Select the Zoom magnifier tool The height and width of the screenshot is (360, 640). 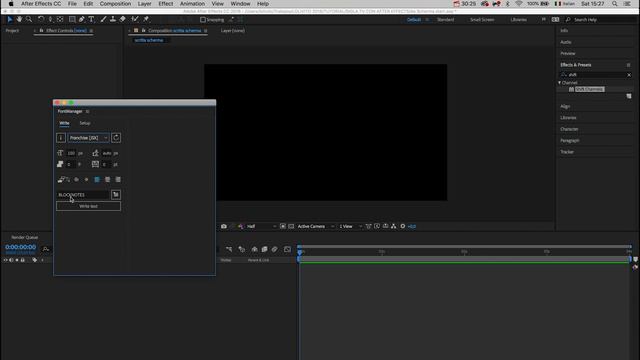click(x=29, y=19)
